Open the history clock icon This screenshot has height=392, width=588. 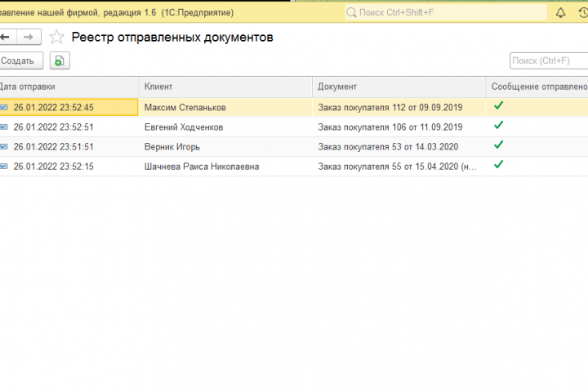[x=583, y=13]
